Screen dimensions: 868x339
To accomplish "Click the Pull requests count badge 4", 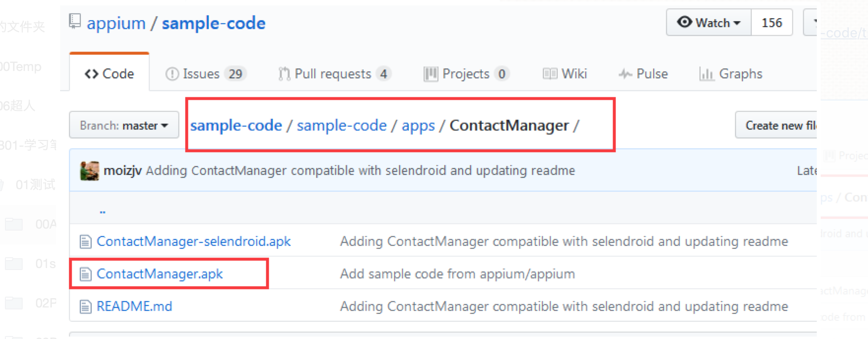I will tap(383, 74).
